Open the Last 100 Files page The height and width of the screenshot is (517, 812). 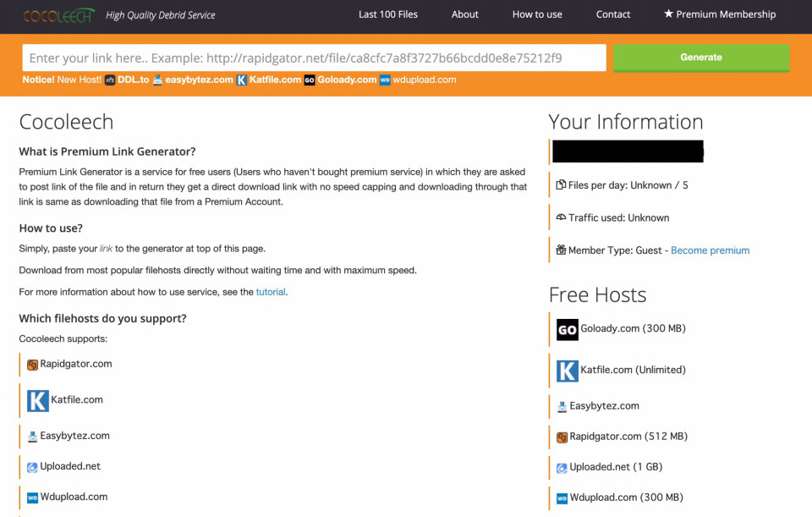388,14
